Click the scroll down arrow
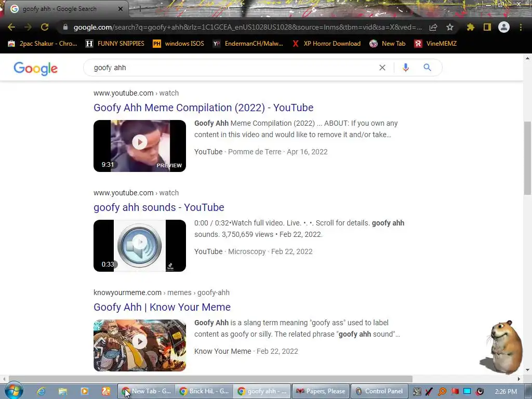Screen dimensions: 532x399 [528, 370]
